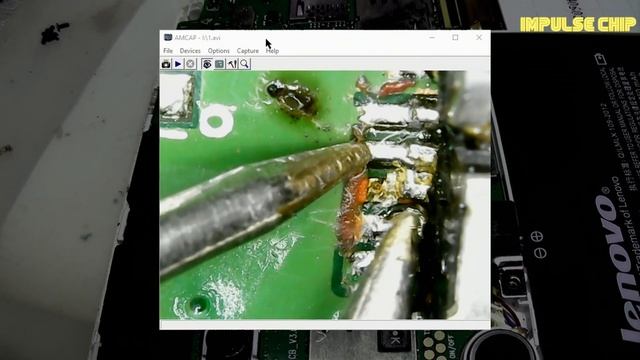Image resolution: width=640 pixels, height=360 pixels.
Task: Click the microscope video preview area
Action: [x=325, y=195]
